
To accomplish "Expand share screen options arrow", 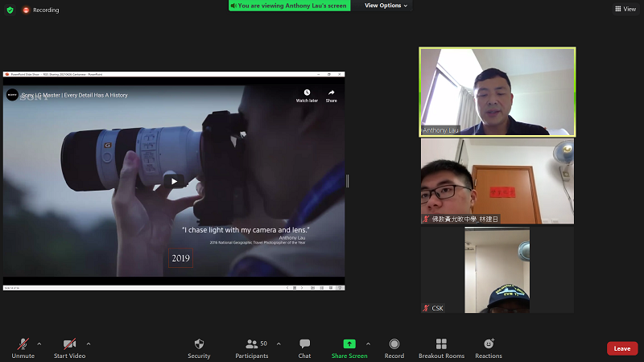I will click(369, 343).
